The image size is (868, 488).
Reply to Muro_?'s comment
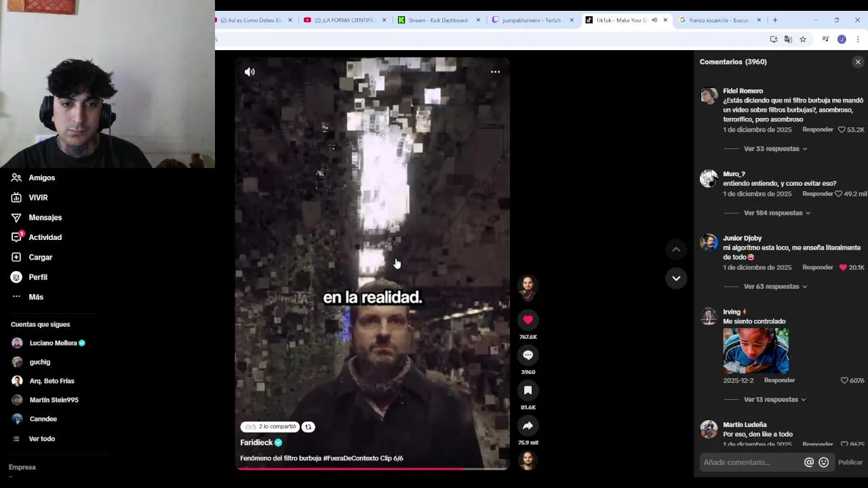pos(818,194)
